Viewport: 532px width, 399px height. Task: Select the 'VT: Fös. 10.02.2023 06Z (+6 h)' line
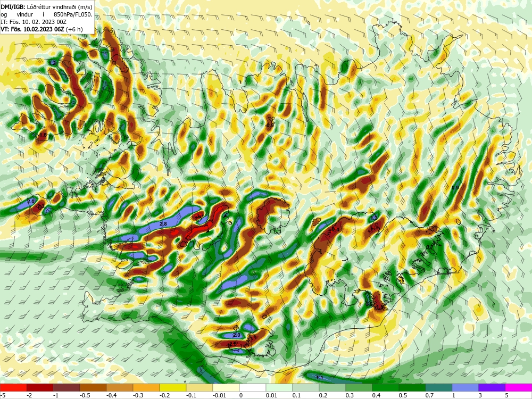[41, 29]
